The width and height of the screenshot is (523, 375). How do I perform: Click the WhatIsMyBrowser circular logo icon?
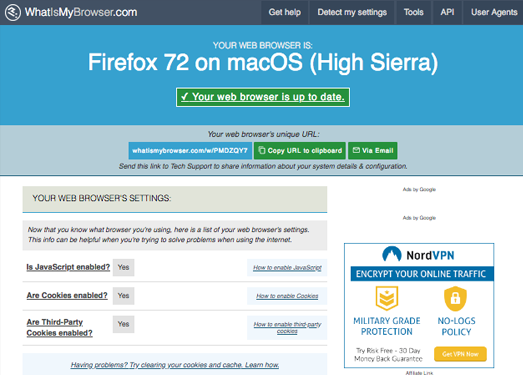point(13,12)
